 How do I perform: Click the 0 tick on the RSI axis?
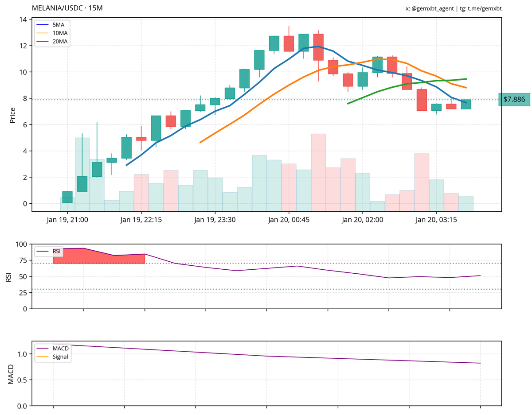[x=25, y=309]
